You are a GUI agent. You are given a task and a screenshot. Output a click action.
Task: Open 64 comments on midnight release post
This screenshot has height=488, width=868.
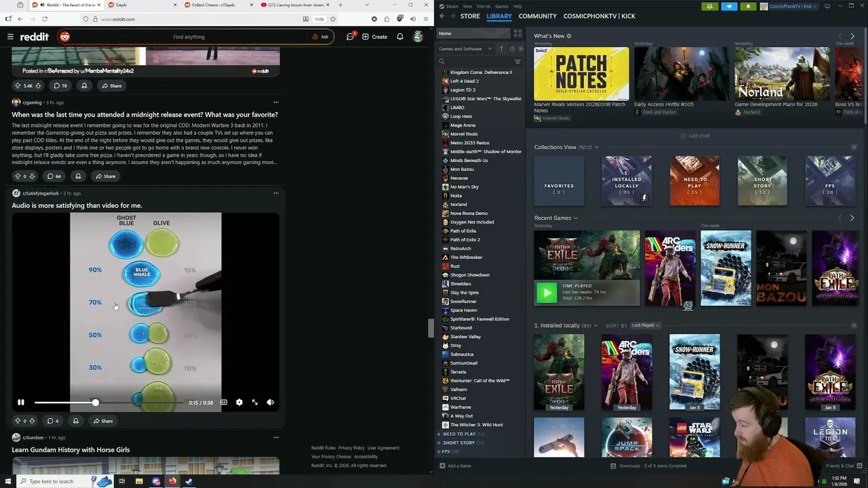(54, 176)
